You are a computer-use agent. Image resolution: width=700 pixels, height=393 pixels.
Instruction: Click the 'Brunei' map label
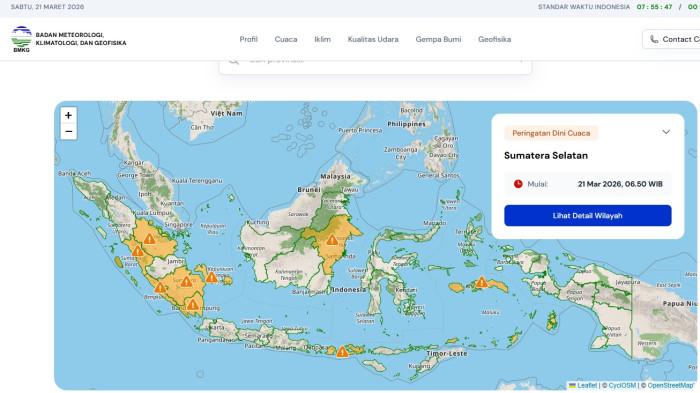309,190
